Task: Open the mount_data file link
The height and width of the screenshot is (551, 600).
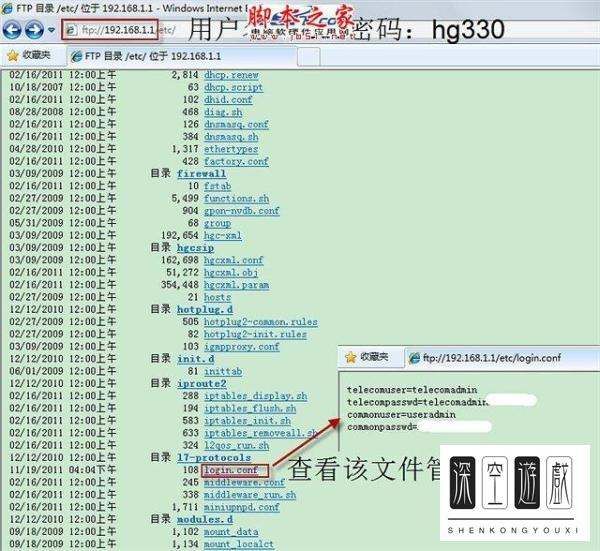Action: point(231,532)
